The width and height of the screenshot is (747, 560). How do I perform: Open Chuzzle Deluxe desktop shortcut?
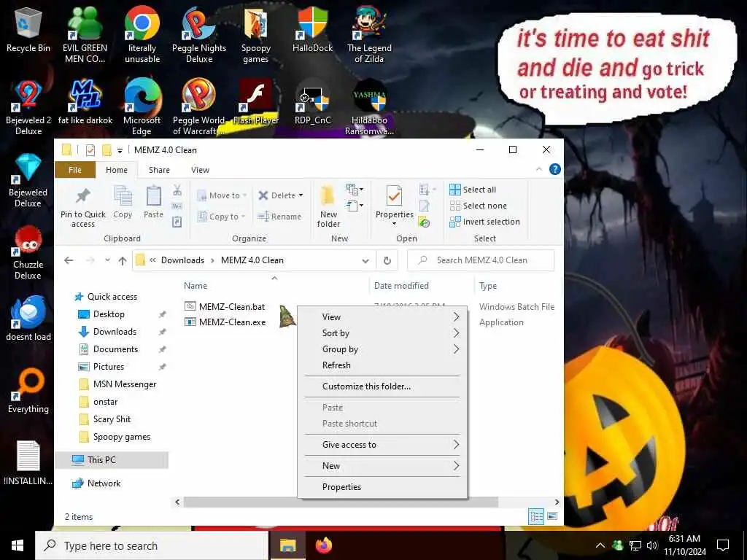click(28, 252)
